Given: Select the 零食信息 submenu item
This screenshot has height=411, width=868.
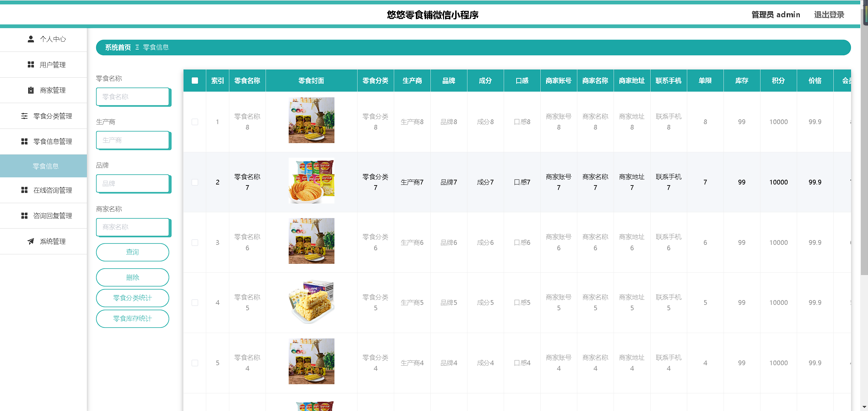Looking at the screenshot, I should (43, 166).
